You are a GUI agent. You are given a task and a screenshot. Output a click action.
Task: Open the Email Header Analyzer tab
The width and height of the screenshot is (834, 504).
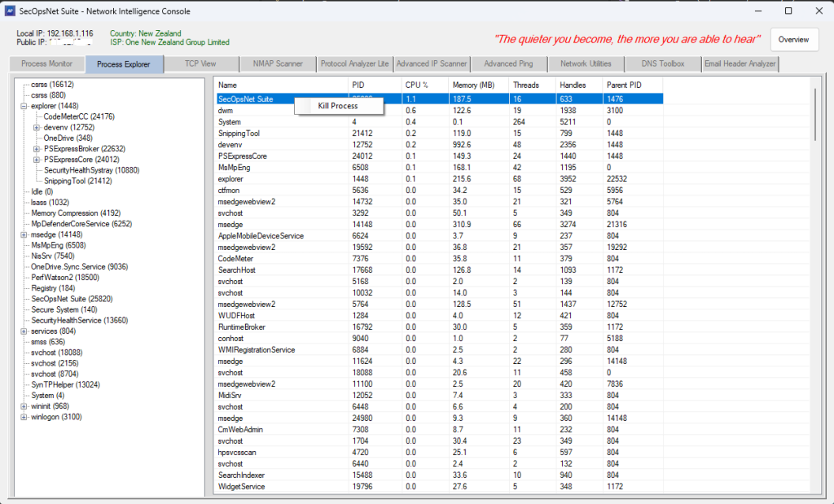(x=740, y=64)
